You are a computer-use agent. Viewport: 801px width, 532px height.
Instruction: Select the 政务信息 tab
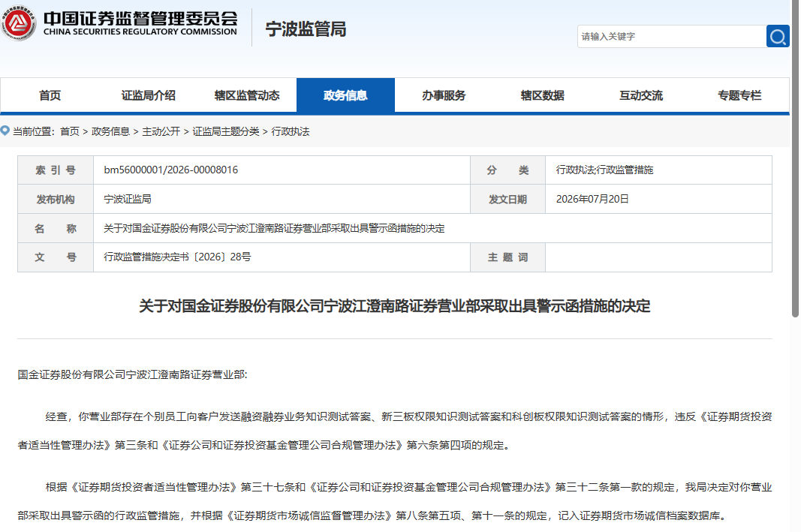point(345,95)
